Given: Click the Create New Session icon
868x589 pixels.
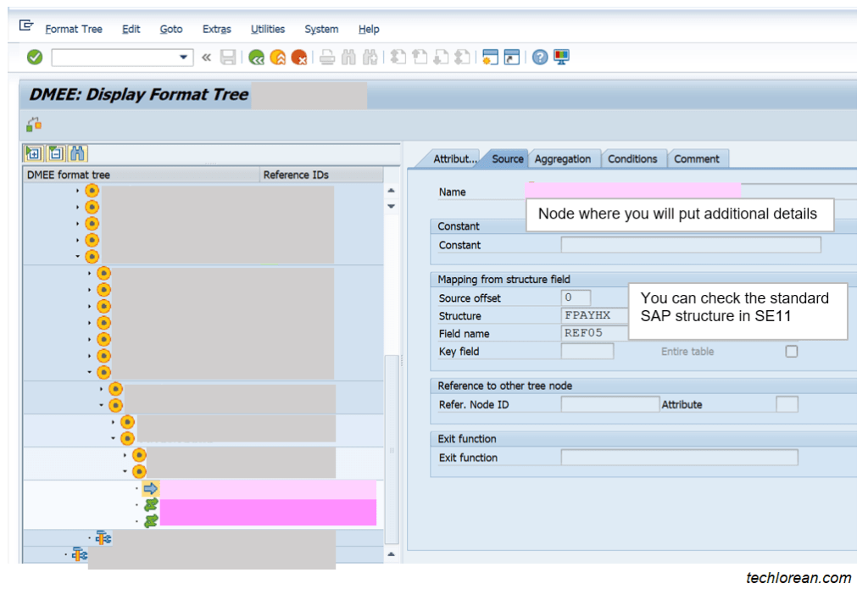Looking at the screenshot, I should click(x=490, y=57).
